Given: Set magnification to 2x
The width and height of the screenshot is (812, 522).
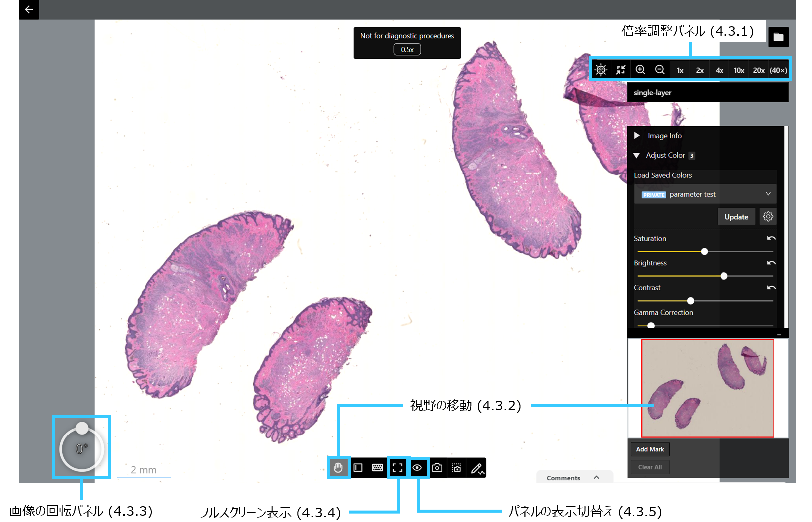Looking at the screenshot, I should (x=700, y=70).
